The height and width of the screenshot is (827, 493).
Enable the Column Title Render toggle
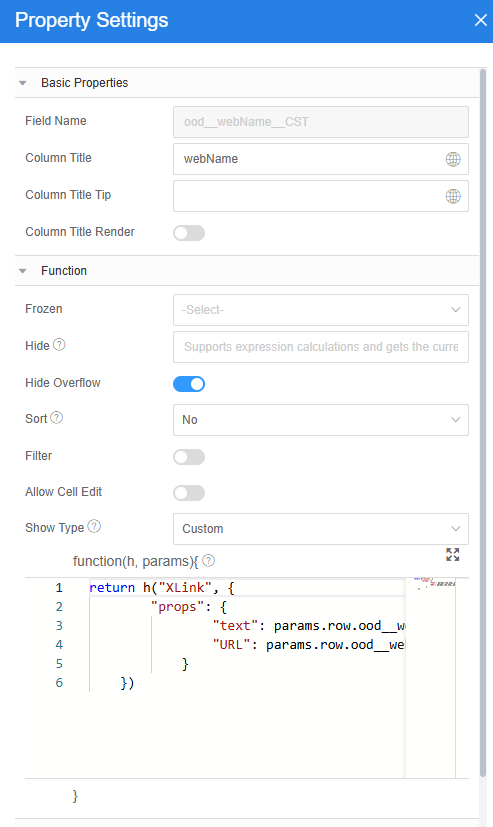(x=189, y=233)
